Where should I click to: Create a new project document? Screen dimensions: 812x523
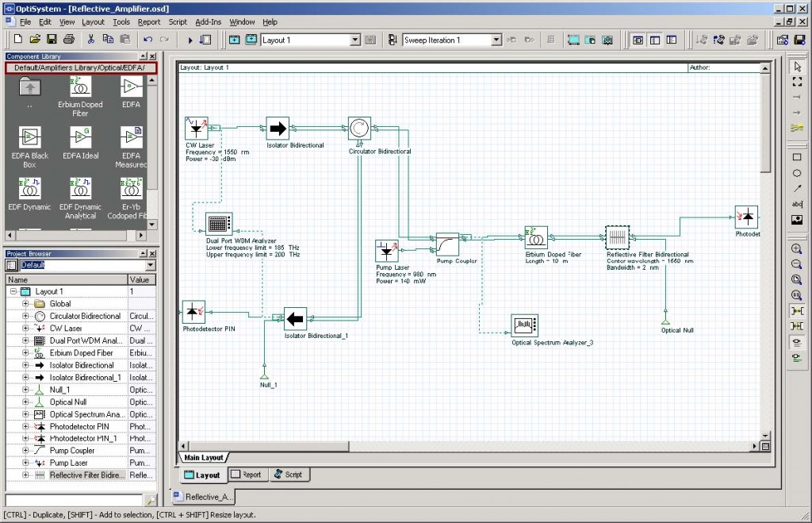[x=18, y=40]
